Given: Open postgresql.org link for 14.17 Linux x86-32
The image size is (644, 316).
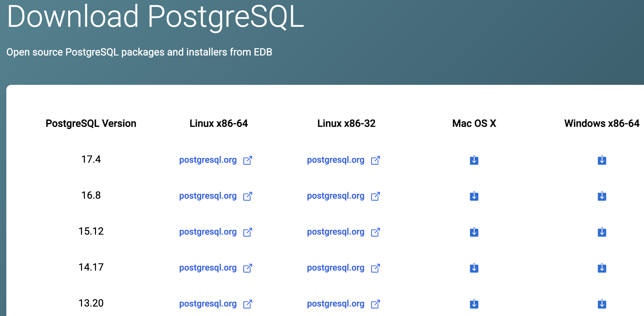Looking at the screenshot, I should click(x=336, y=268).
